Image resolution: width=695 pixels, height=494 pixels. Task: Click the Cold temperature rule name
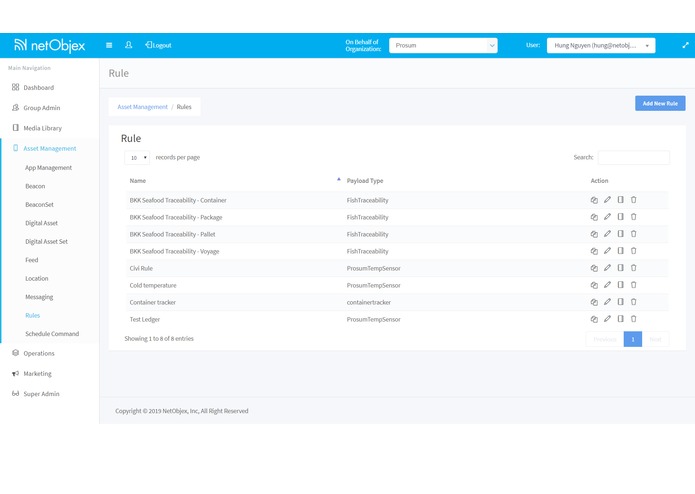[x=153, y=286]
